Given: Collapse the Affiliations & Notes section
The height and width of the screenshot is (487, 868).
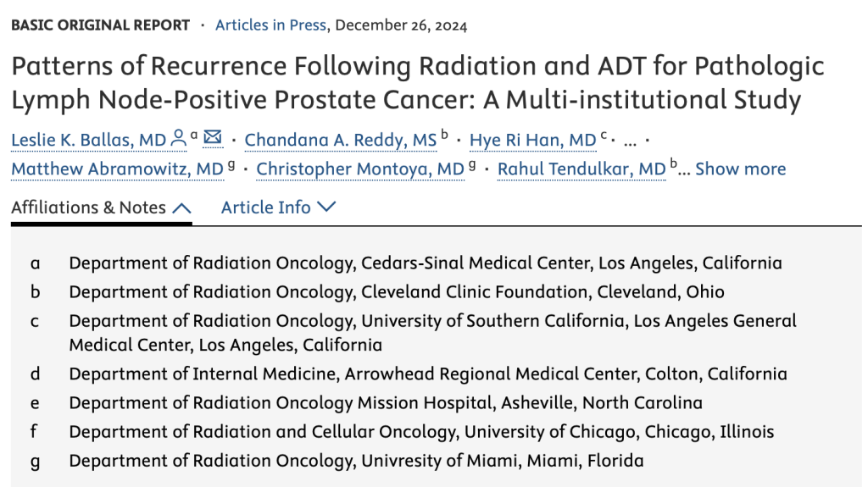Looking at the screenshot, I should [x=101, y=208].
